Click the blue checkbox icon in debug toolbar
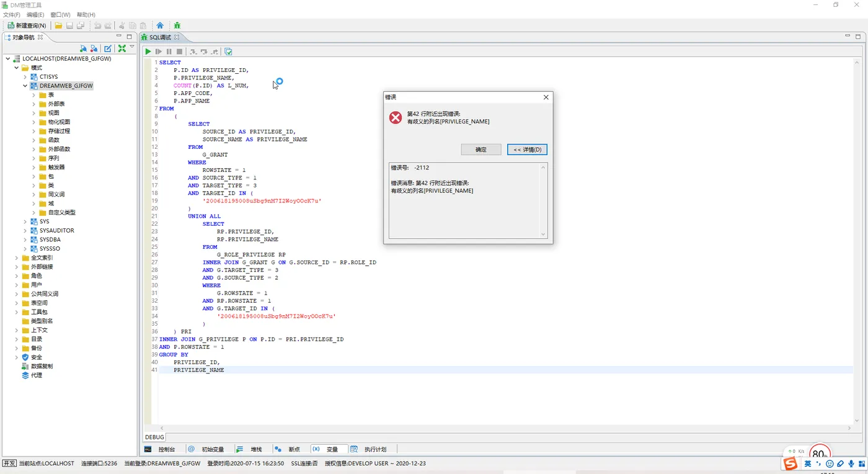The image size is (868, 474). (228, 51)
